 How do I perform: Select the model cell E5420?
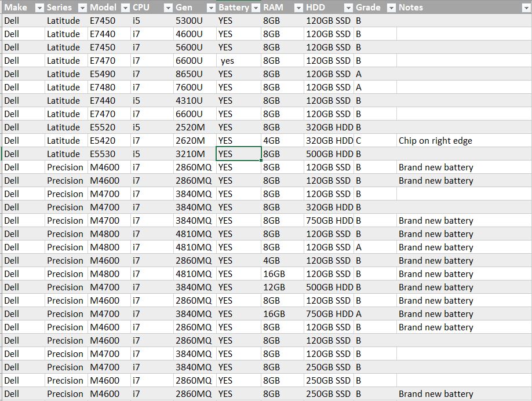click(x=110, y=140)
